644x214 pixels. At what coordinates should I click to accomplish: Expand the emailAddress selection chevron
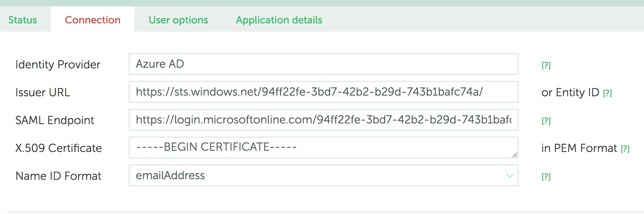[509, 175]
